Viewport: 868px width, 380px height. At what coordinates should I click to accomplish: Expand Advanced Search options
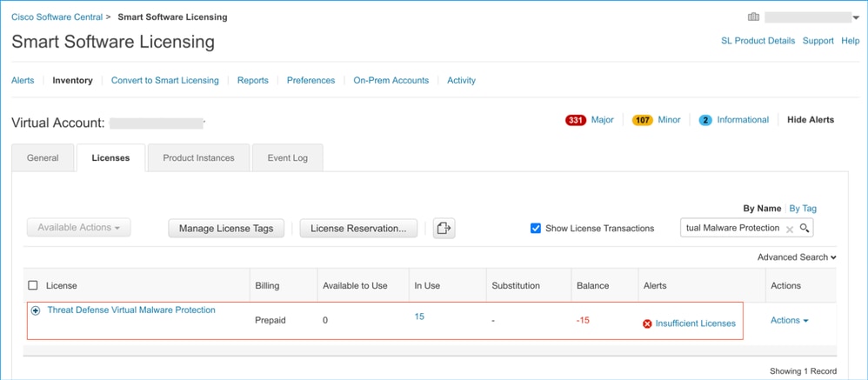[x=797, y=257]
